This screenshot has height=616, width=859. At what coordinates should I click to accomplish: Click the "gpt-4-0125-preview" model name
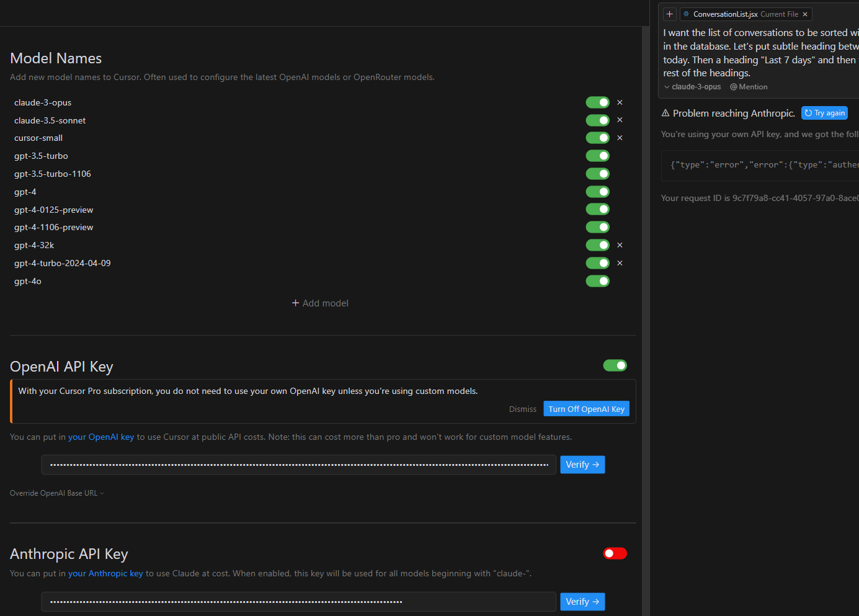point(54,210)
